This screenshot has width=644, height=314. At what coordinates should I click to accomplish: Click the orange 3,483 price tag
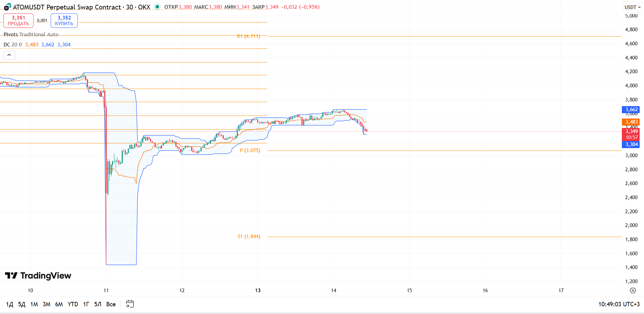631,122
